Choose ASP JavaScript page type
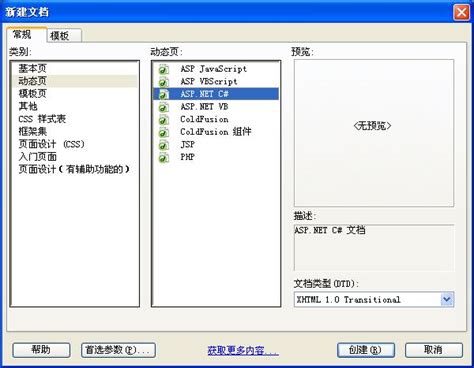This screenshot has height=368, width=474. pos(216,69)
